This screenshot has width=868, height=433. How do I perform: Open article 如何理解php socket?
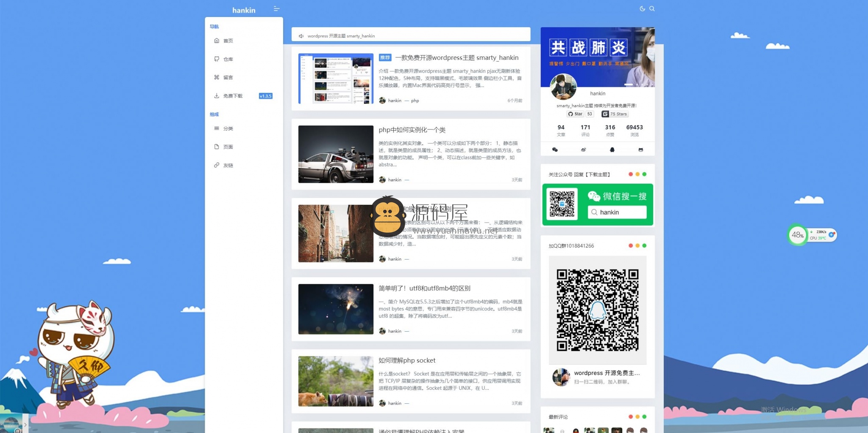(x=407, y=360)
